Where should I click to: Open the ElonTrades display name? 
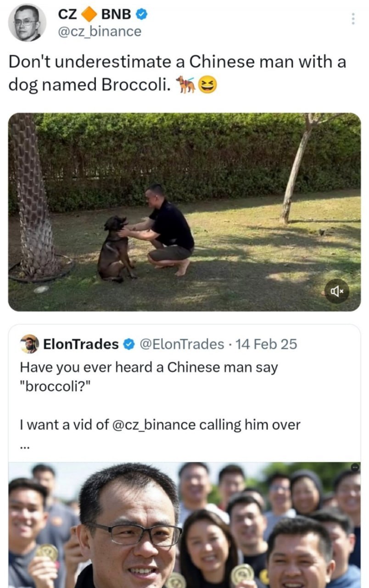pos(81,344)
